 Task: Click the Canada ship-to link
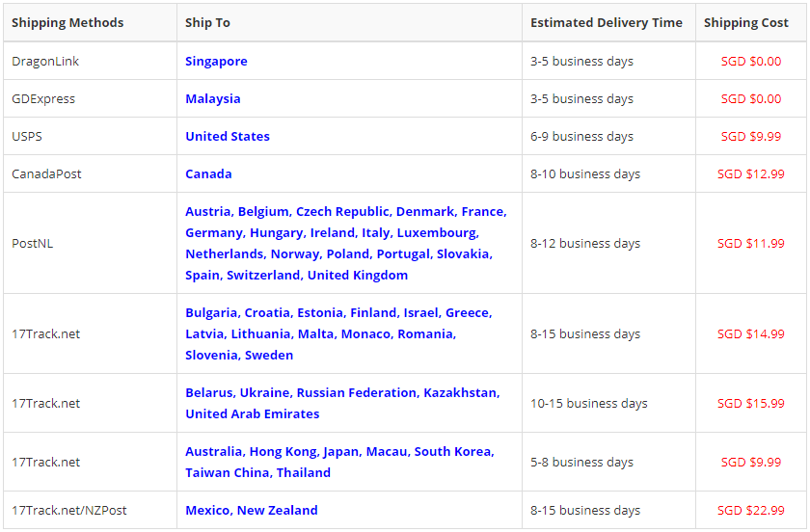208,173
